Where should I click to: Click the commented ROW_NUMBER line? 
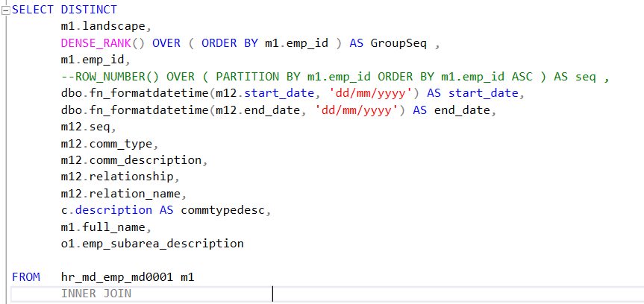(x=336, y=77)
